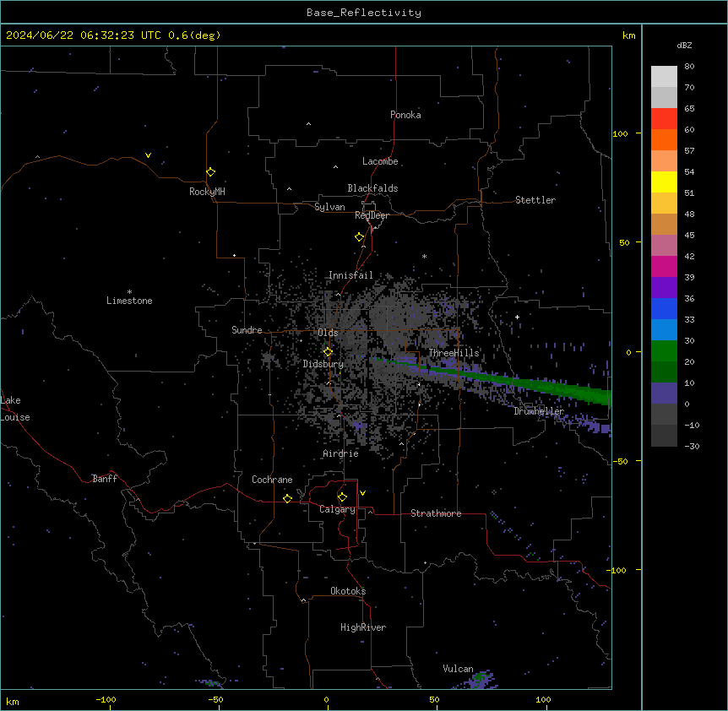The height and width of the screenshot is (711, 728).
Task: Select the HighRiver label
Action: pos(363,627)
